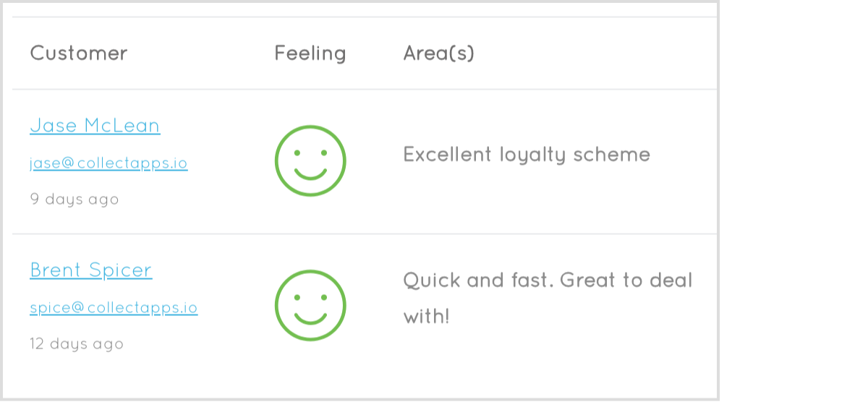This screenshot has width=868, height=402.
Task: Click the divider line under the column headers
Action: click(362, 90)
